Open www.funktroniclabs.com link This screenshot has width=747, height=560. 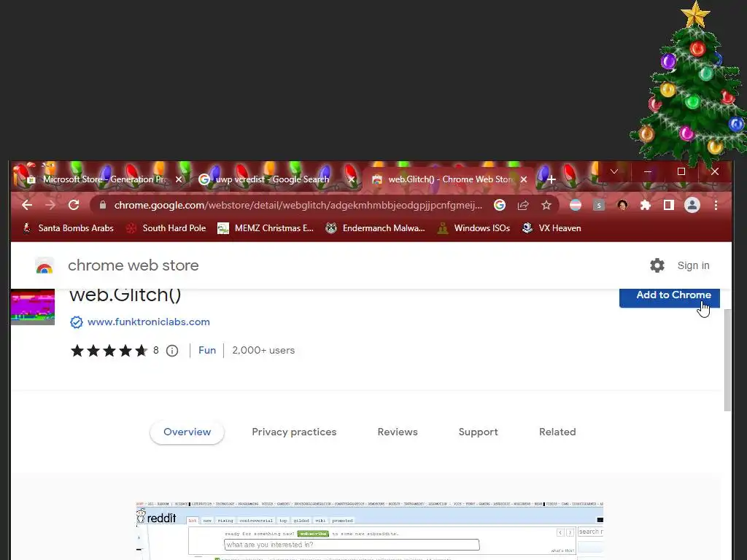coord(149,322)
